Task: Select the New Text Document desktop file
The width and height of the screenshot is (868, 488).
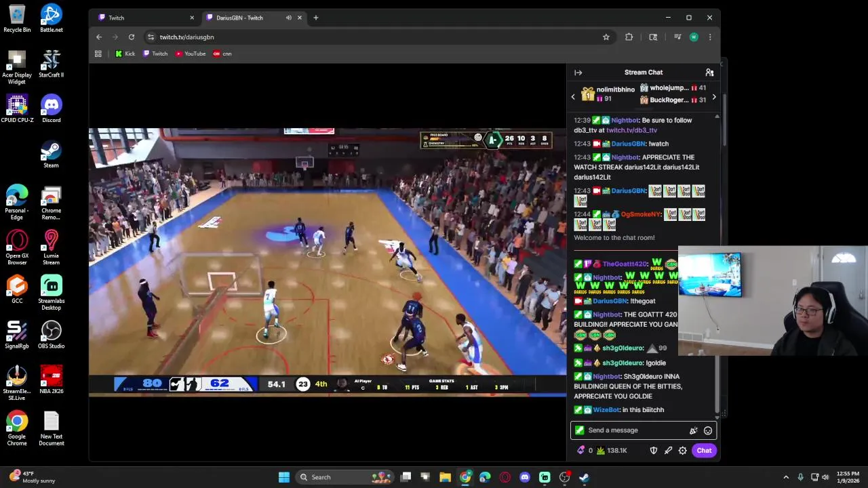Action: pos(52,428)
